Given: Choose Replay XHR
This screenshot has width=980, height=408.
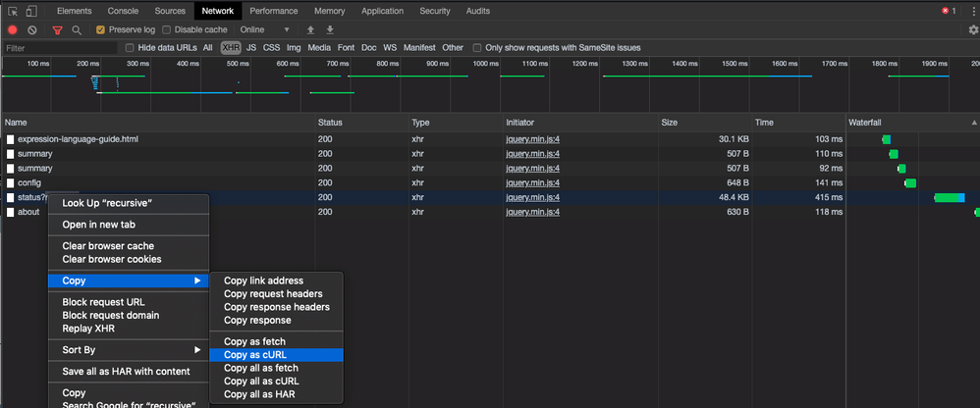Looking at the screenshot, I should [128, 329].
